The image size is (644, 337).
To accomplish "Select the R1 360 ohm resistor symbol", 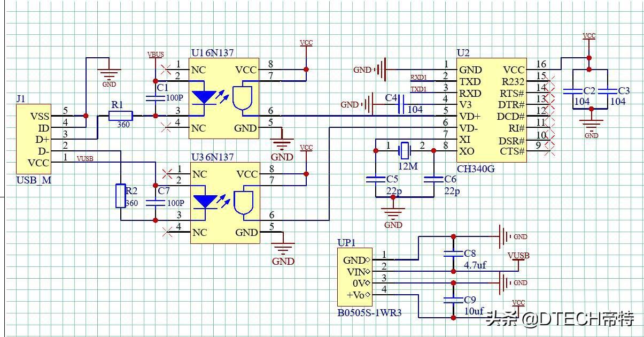I will click(x=121, y=116).
